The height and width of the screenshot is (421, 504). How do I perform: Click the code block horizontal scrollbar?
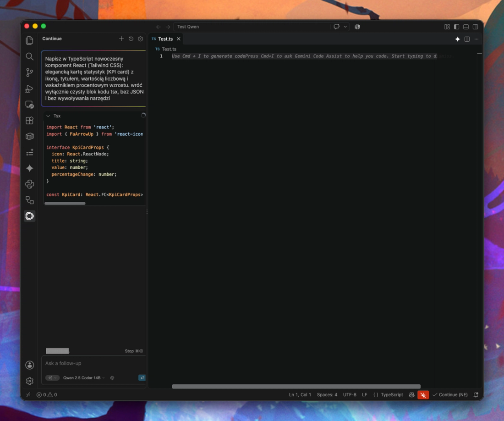point(65,203)
